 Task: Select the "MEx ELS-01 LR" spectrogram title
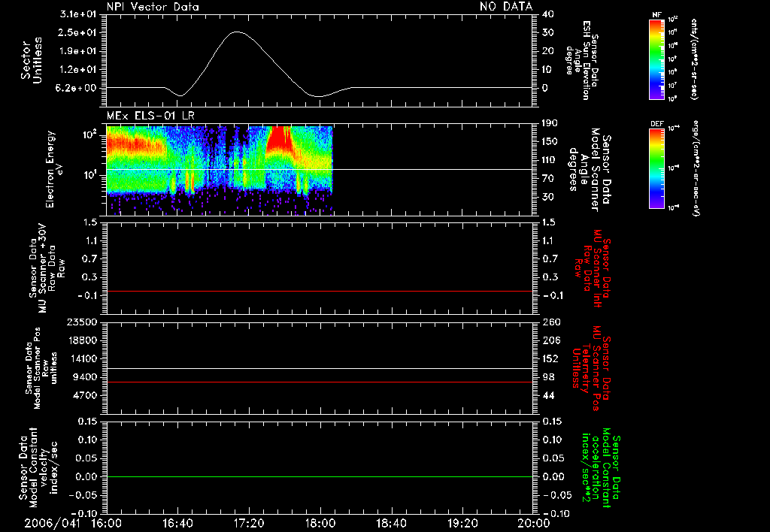pos(150,116)
